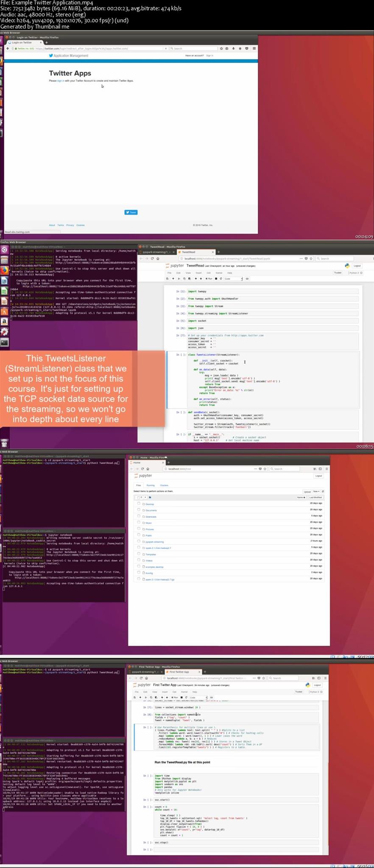Launch Firefox from the Ubuntu launcher

[x=4, y=270]
